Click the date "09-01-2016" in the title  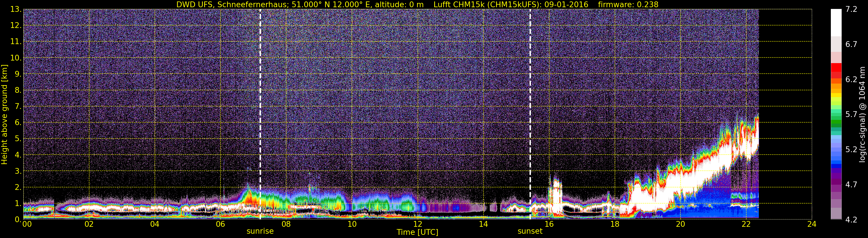pyautogui.click(x=566, y=4)
